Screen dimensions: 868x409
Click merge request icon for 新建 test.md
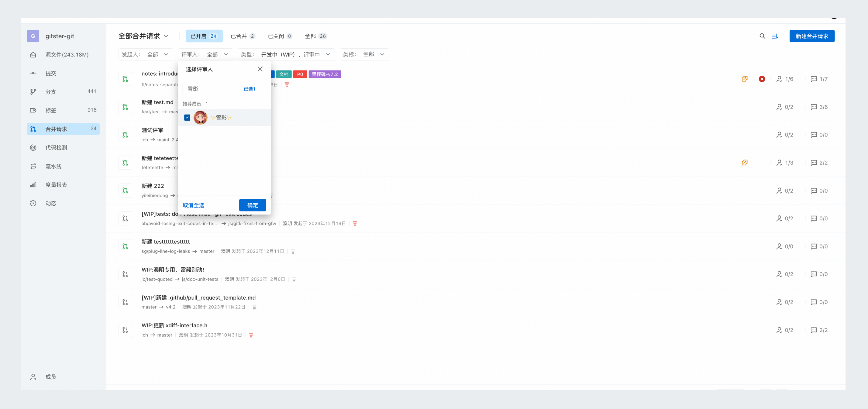(x=125, y=107)
